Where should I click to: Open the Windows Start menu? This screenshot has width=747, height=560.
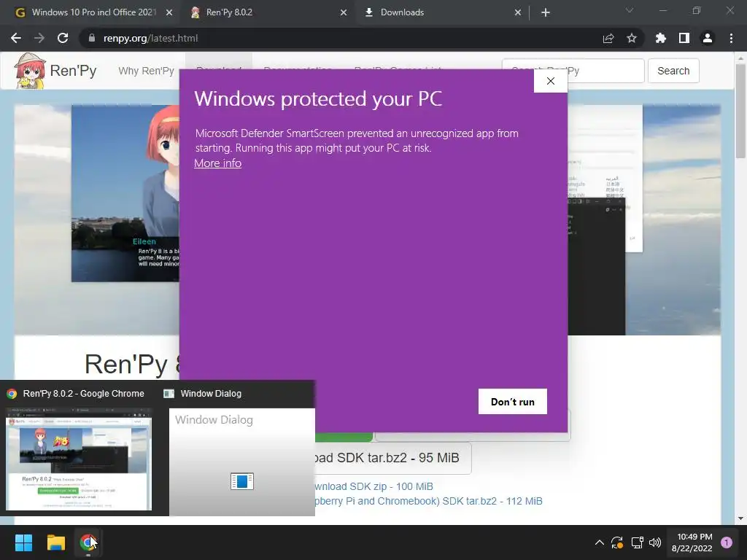point(23,542)
